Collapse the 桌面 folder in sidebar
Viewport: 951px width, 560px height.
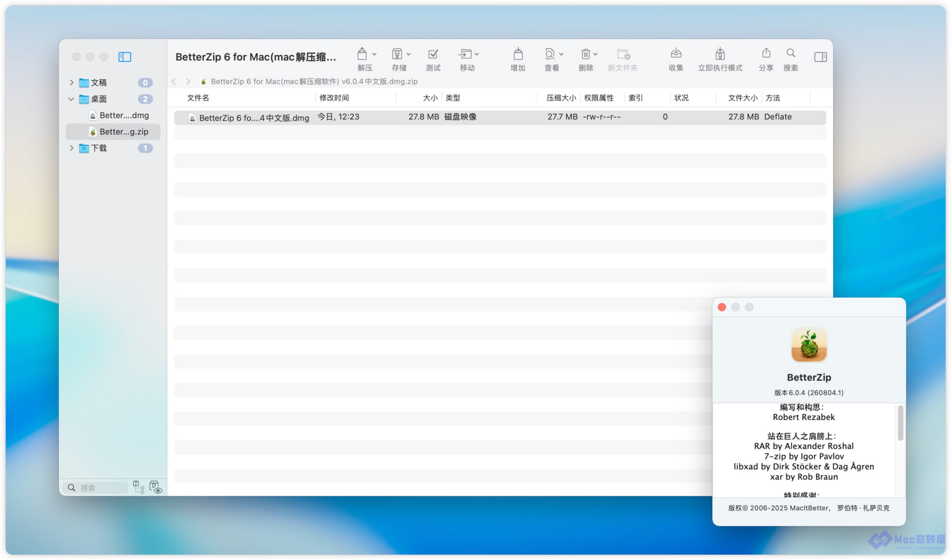71,99
